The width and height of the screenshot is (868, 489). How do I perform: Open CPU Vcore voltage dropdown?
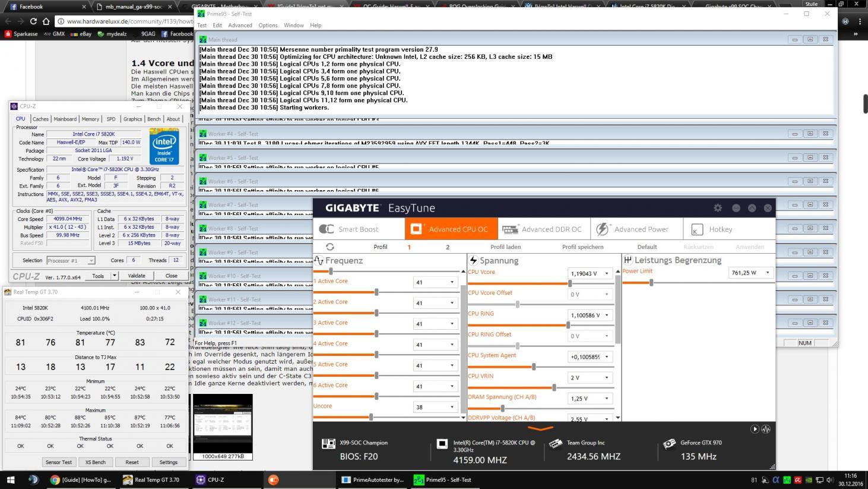pos(606,273)
